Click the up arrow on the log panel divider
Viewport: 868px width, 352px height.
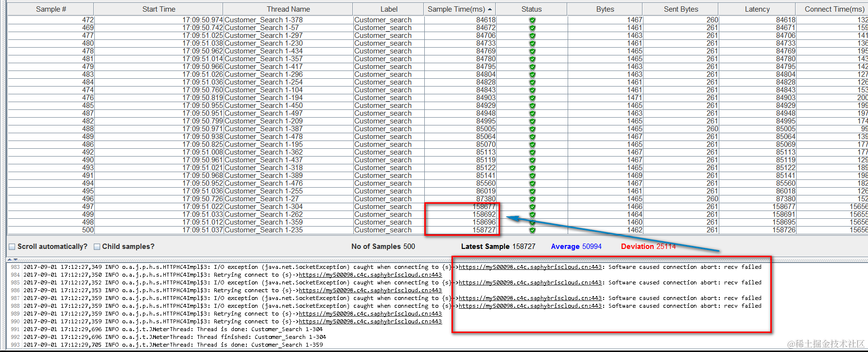pyautogui.click(x=10, y=260)
